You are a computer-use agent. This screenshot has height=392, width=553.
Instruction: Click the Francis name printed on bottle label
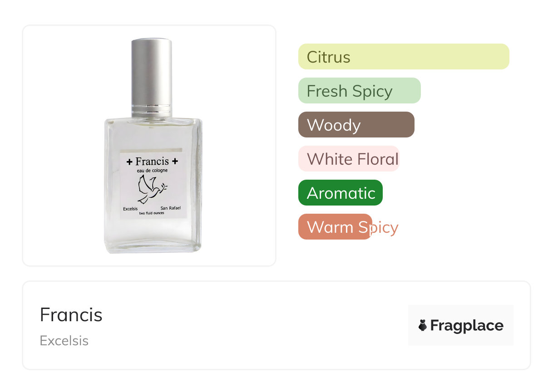(x=152, y=161)
